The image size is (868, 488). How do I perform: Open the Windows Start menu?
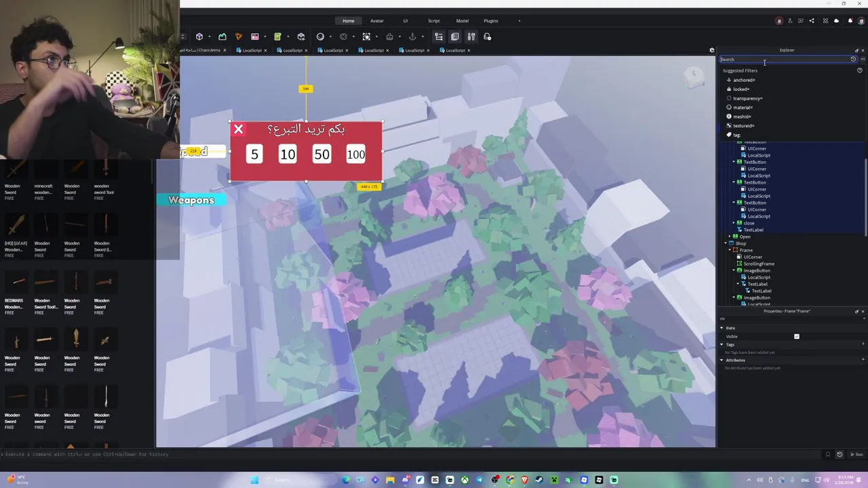254,480
